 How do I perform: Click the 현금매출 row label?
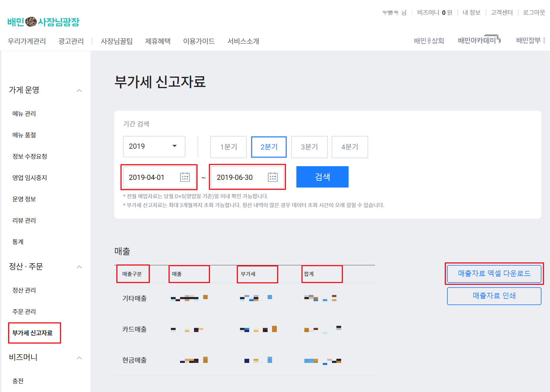(134, 360)
